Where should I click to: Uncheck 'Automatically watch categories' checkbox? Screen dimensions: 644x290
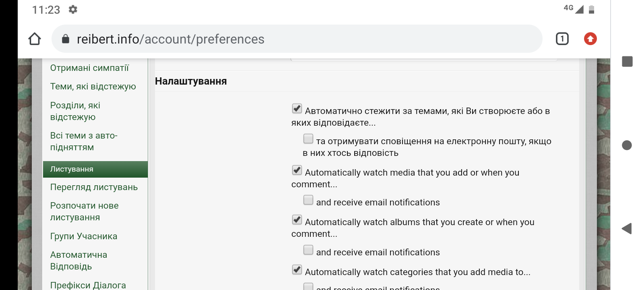(x=297, y=269)
